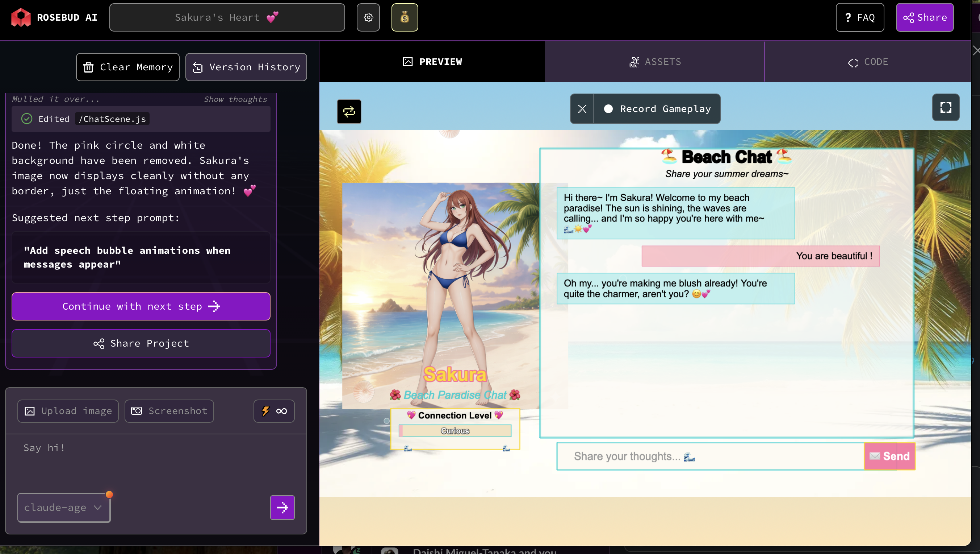The width and height of the screenshot is (980, 554).
Task: Start Record Gameplay toggle
Action: 657,109
